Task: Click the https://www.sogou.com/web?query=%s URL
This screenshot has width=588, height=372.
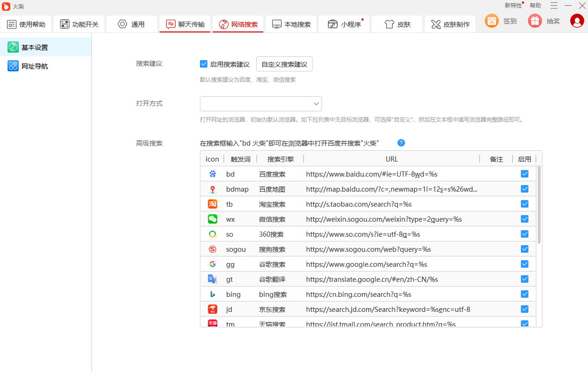Action: pyautogui.click(x=368, y=249)
